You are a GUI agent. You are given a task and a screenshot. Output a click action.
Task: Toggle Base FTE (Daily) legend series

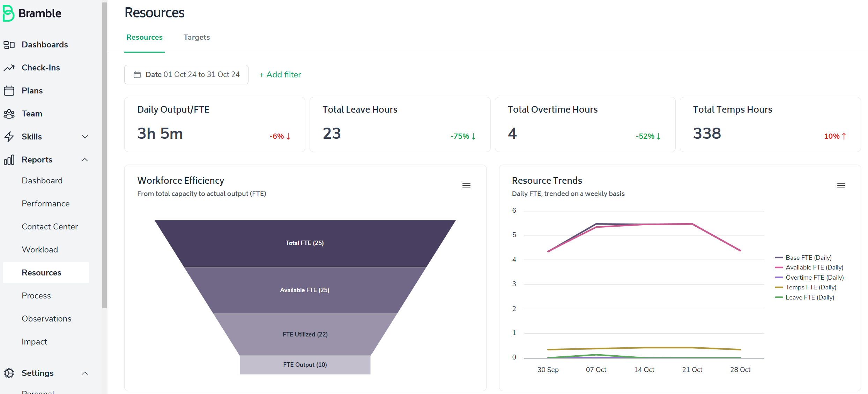(x=808, y=258)
